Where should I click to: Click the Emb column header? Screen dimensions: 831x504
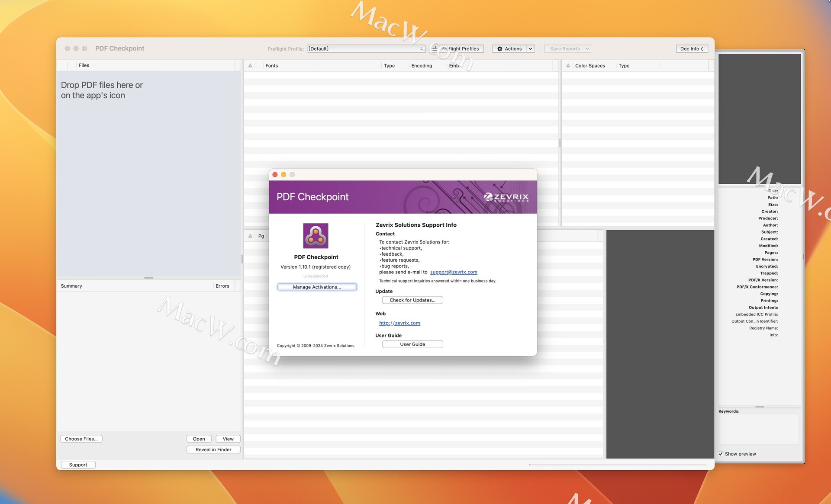pos(454,66)
